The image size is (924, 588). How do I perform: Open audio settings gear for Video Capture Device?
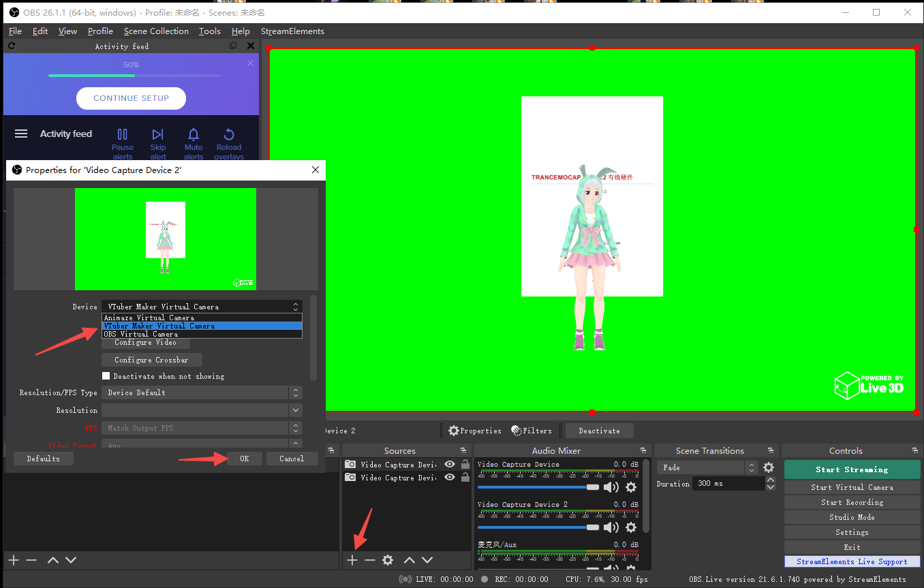[631, 487]
